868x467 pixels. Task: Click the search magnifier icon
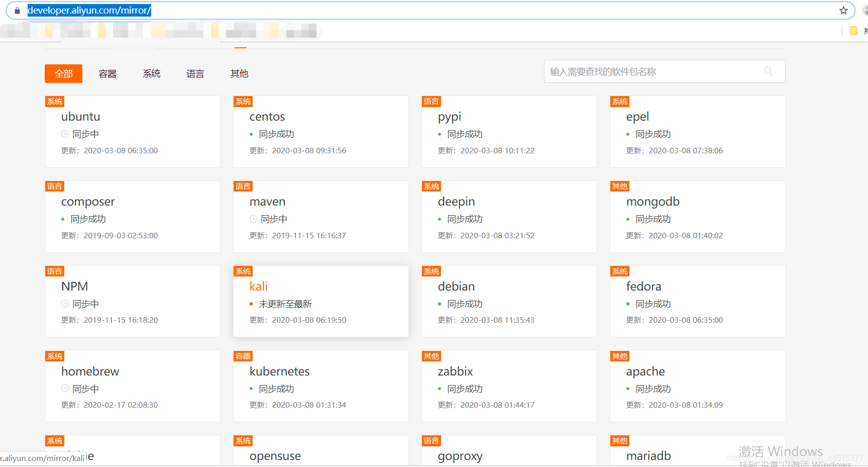[x=769, y=71]
